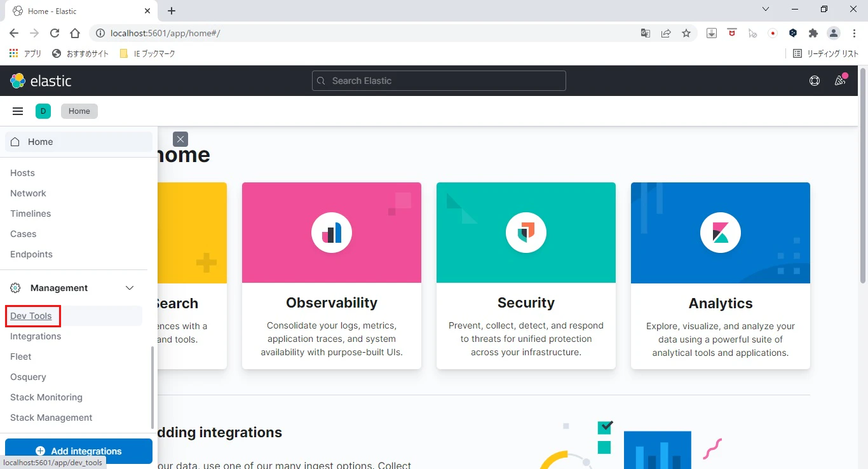Open the Chrome tab search dropdown
The height and width of the screenshot is (469, 868).
[766, 10]
